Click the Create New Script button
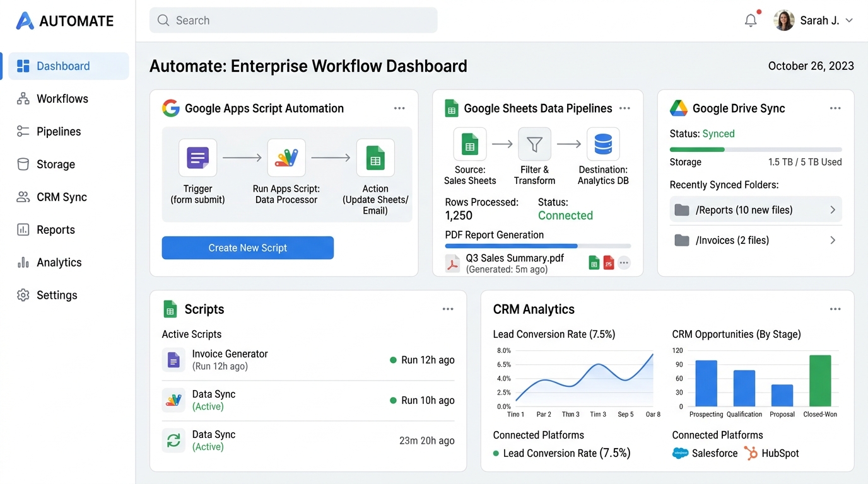868x484 pixels. 248,248
